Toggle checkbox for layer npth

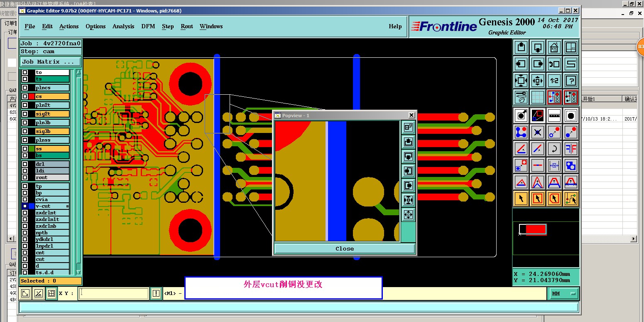pos(25,233)
